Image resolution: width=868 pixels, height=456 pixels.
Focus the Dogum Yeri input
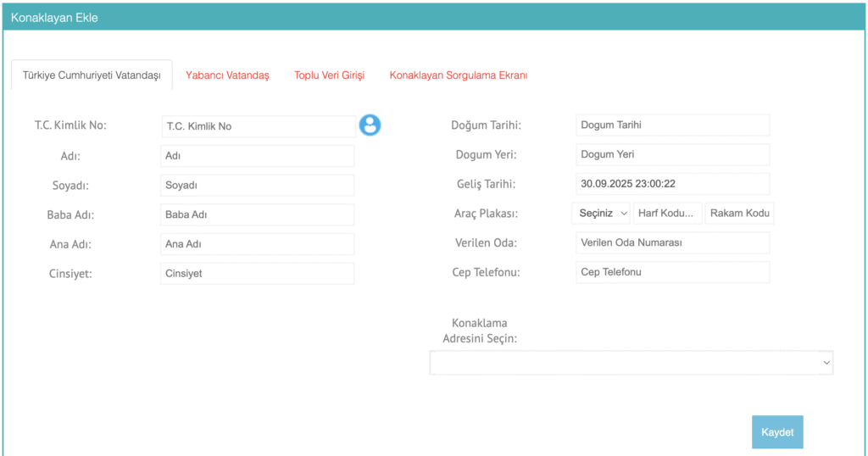(x=672, y=155)
